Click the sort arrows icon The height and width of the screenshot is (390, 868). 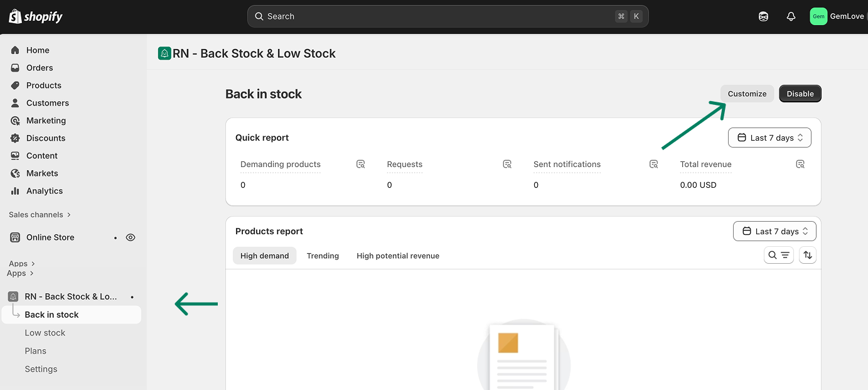808,255
